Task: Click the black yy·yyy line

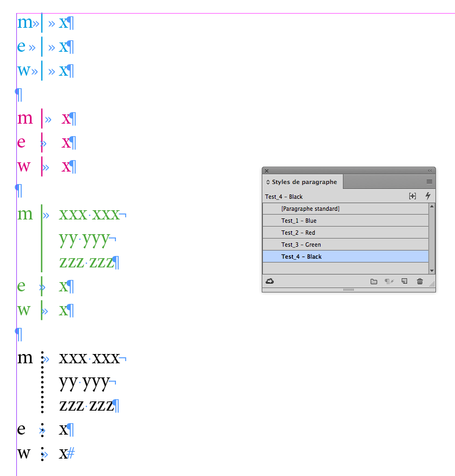Action: point(84,383)
